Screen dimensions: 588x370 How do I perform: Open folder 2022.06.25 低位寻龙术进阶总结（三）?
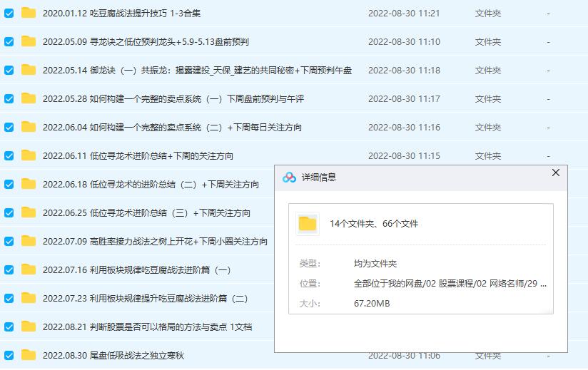pyautogui.click(x=146, y=213)
